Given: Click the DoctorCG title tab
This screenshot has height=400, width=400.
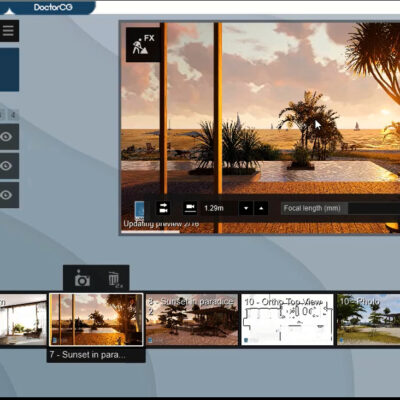Looking at the screenshot, I should [x=53, y=7].
